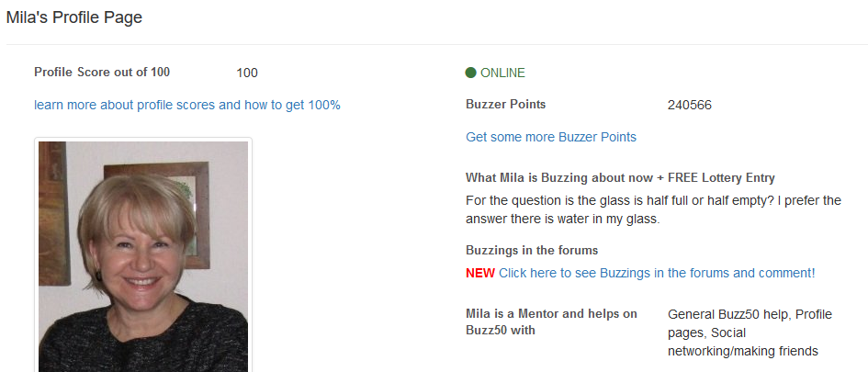Viewport: 868px width, 372px height.
Task: Click the ONLINE status text
Action: coord(502,73)
